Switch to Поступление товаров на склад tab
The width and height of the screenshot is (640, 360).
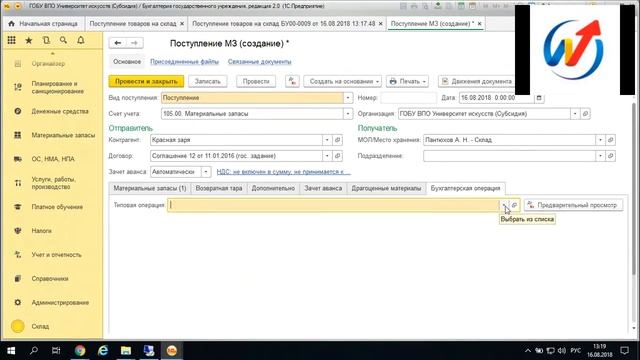(x=133, y=24)
